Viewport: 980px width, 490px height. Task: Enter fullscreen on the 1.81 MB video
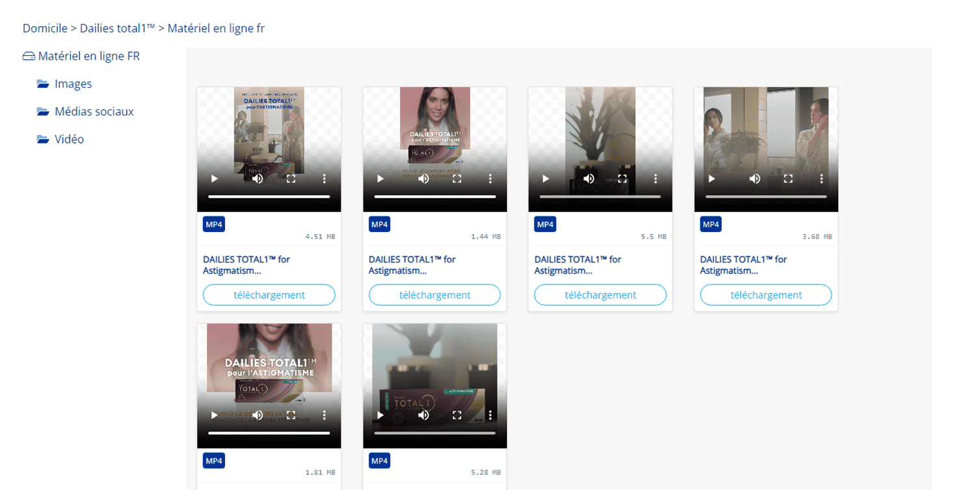coord(291,415)
